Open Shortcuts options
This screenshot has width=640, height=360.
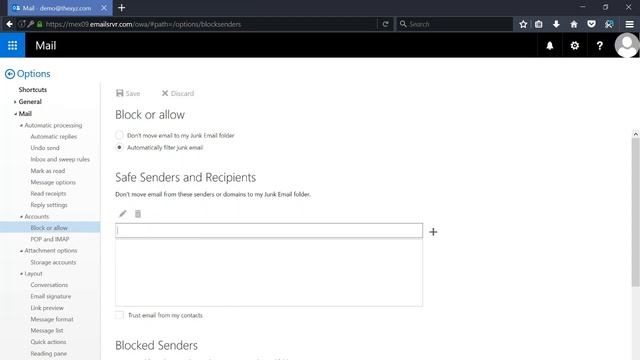click(x=33, y=89)
